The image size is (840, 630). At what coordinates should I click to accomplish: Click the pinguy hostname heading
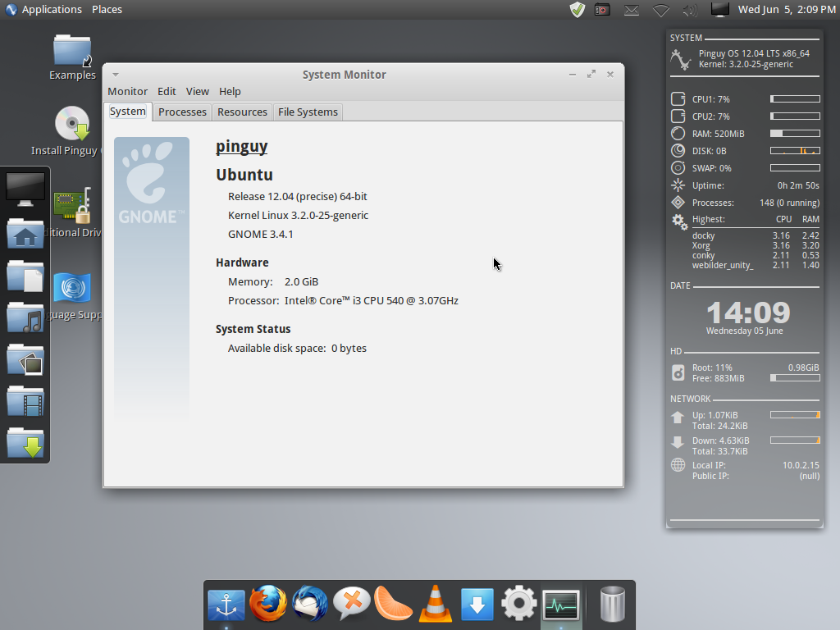pos(242,146)
